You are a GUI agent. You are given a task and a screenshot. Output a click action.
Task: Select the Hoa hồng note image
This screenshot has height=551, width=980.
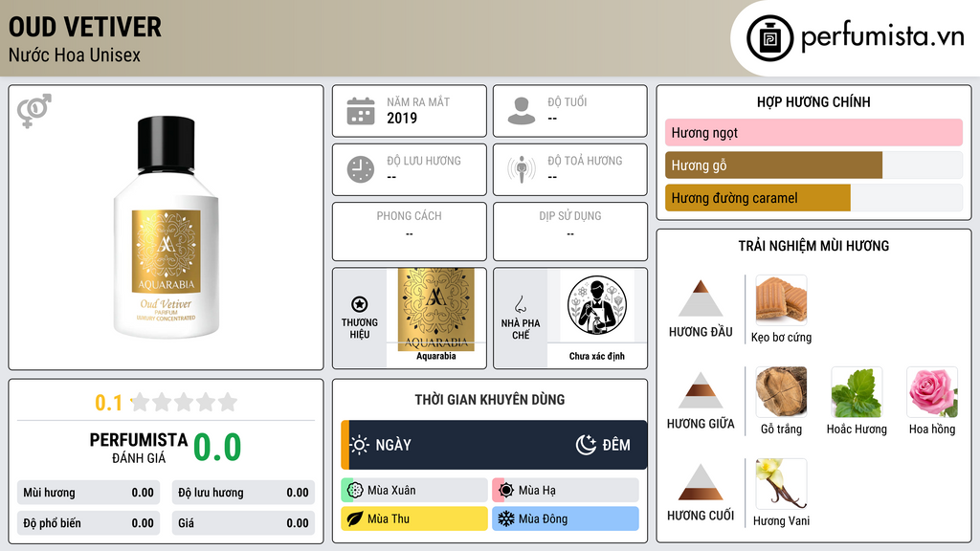click(932, 392)
